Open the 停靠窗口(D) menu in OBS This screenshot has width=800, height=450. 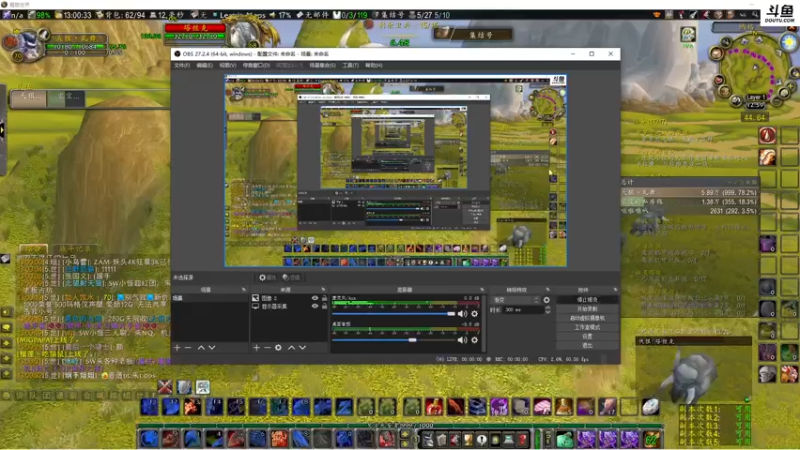pos(256,65)
